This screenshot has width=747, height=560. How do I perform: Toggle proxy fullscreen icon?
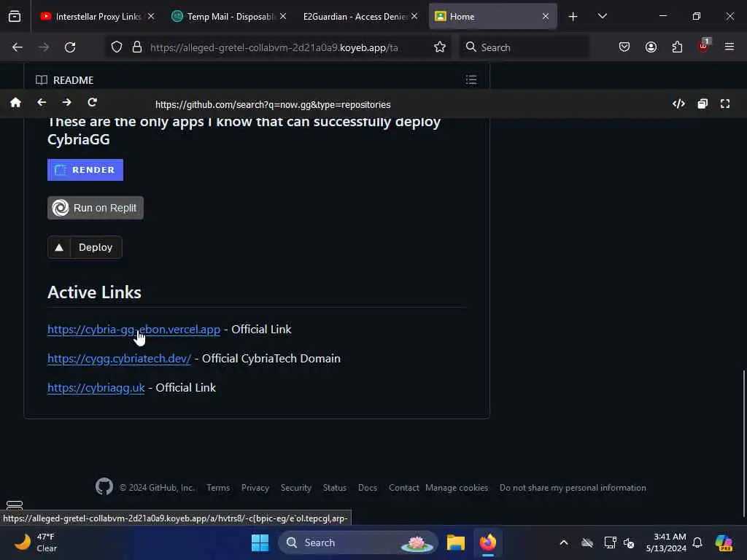(x=725, y=104)
